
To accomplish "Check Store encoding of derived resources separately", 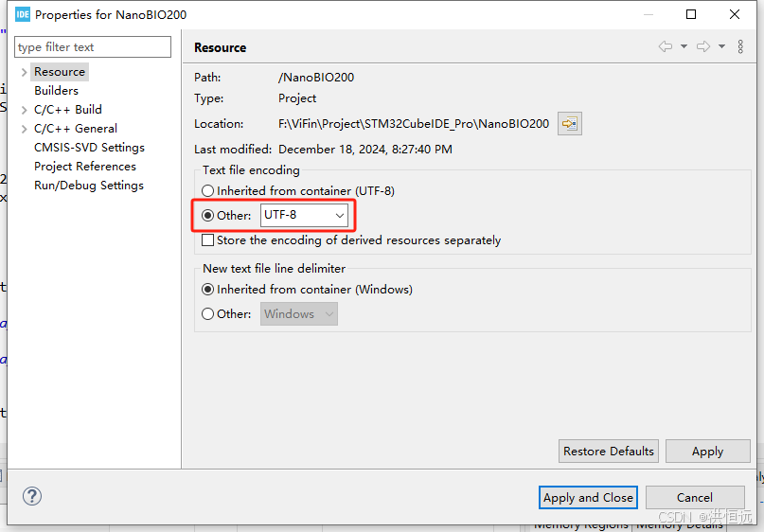I will click(x=208, y=240).
